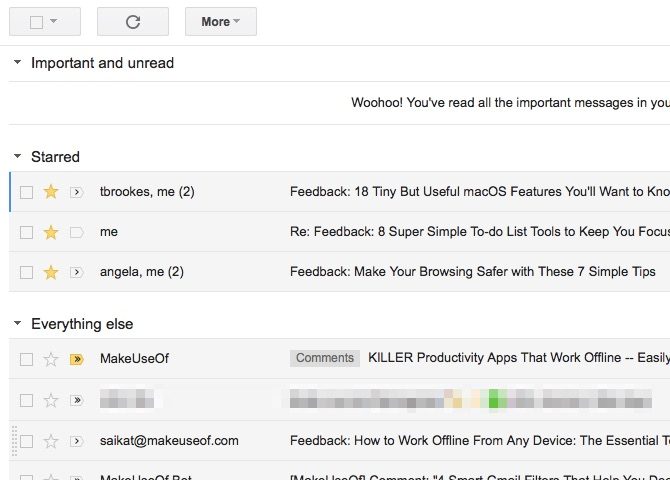Viewport: 670px width, 480px height.
Task: Click the yellow importance marker on the MakeUseOf email
Action: [76, 359]
